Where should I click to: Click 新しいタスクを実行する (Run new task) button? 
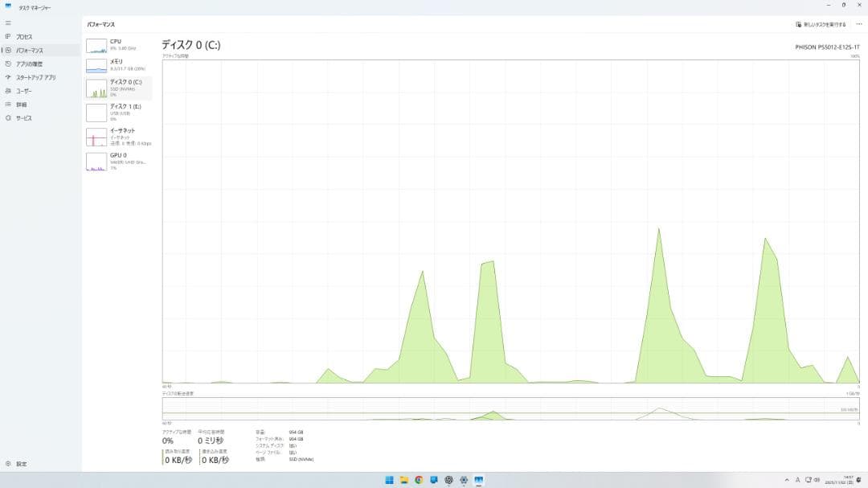click(x=820, y=24)
